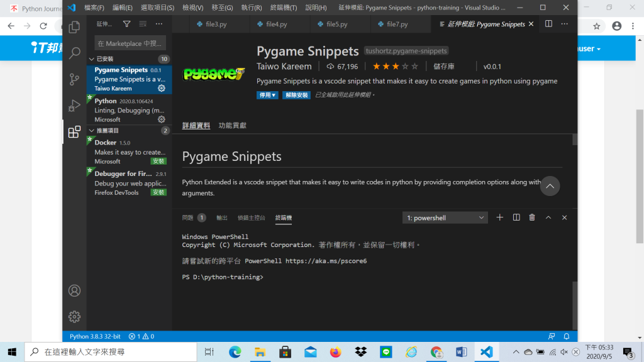The width and height of the screenshot is (644, 362).
Task: Select Python extension in installed list
Action: pyautogui.click(x=130, y=110)
